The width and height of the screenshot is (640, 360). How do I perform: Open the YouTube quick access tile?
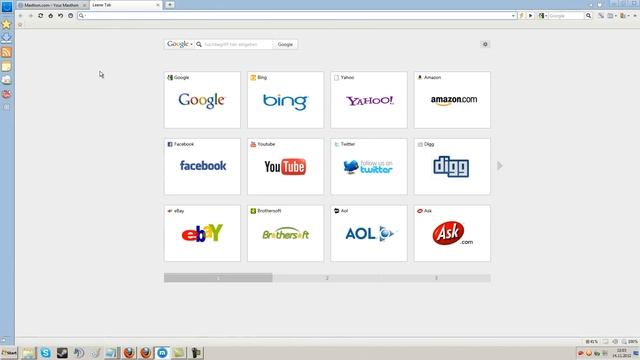285,167
